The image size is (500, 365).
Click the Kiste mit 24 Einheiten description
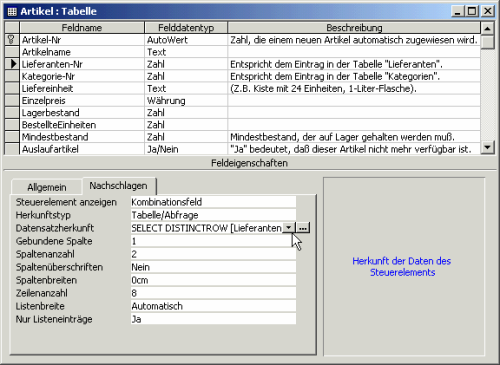[354, 88]
